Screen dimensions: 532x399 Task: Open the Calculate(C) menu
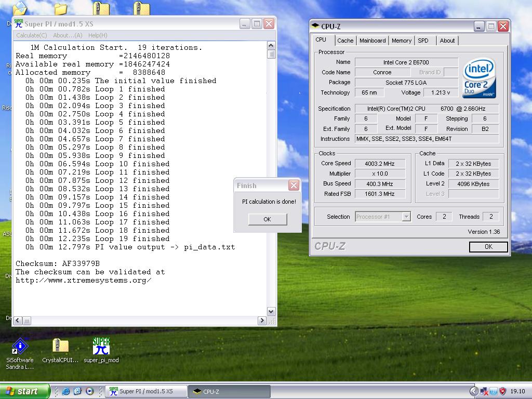click(x=32, y=35)
